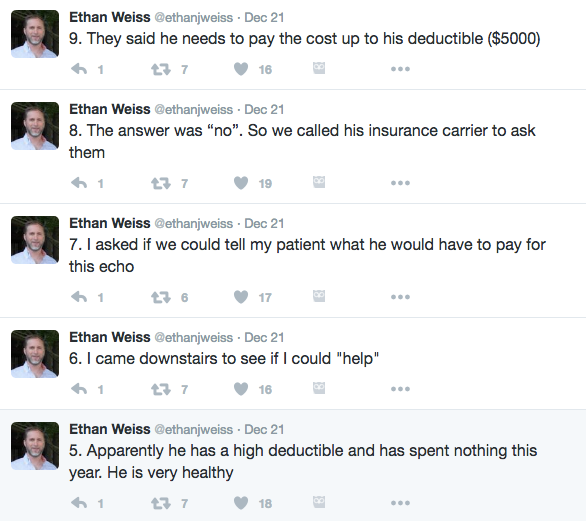This screenshot has height=521, width=586.
Task: Like tweet 5 about the high deductible
Action: [241, 503]
